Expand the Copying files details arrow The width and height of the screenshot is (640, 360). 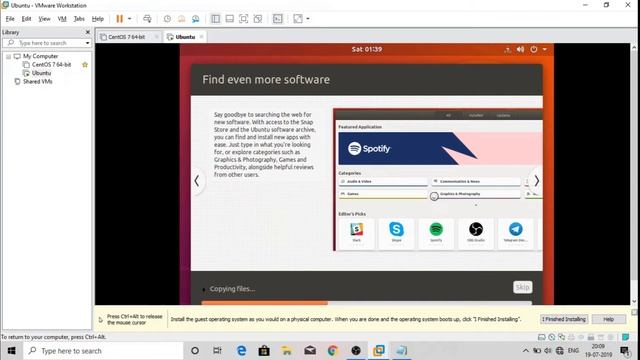(x=204, y=289)
